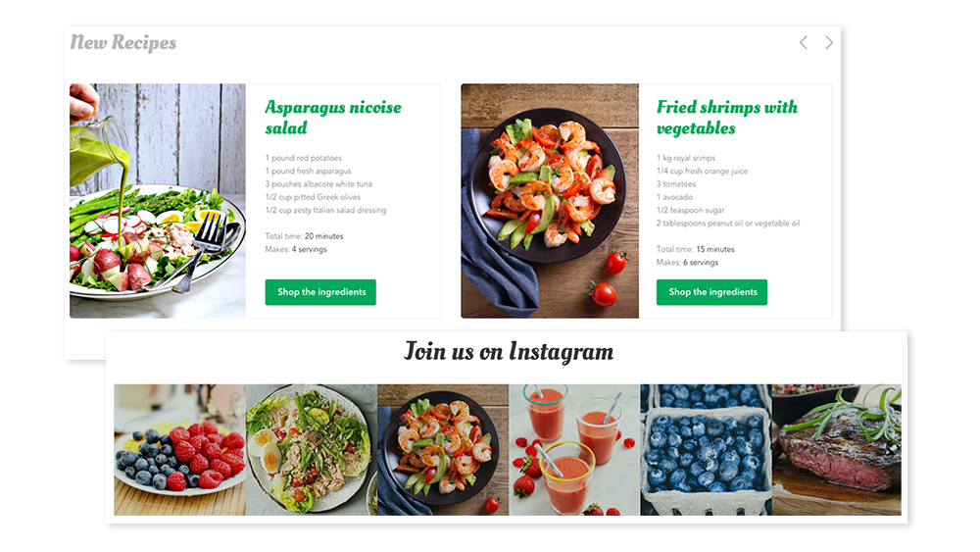This screenshot has height=552, width=980.
Task: Open the strawberry smoothies Instagram photo
Action: (574, 449)
